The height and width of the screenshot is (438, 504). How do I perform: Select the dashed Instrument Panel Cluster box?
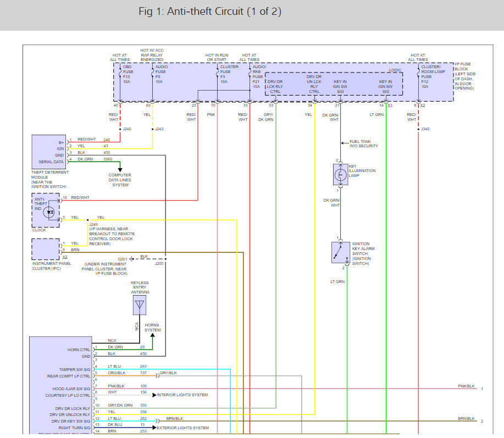(46, 249)
